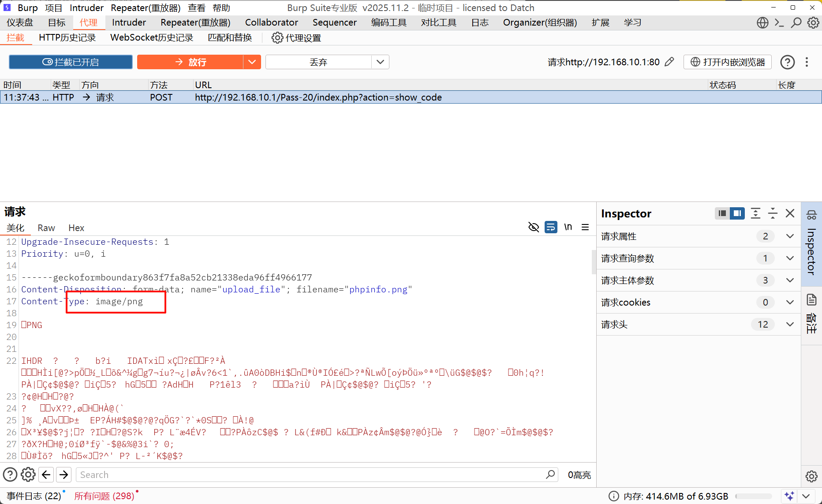Toggle word wrap in request editor
822x504 pixels.
pos(551,227)
